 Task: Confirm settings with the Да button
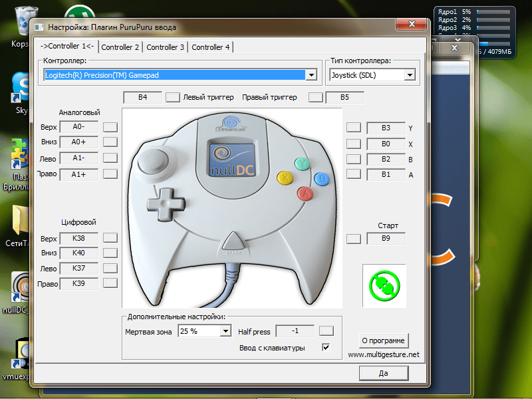coord(384,373)
